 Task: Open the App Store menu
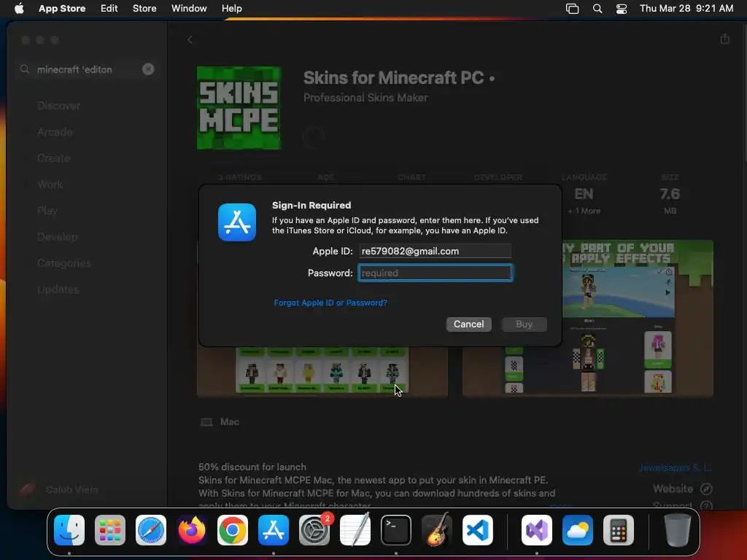coord(62,9)
